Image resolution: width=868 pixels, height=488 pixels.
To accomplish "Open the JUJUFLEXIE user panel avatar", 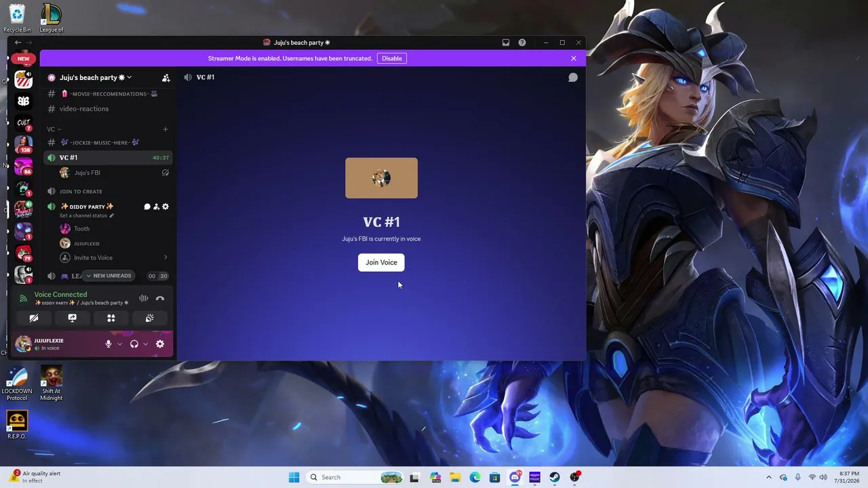I will point(23,344).
